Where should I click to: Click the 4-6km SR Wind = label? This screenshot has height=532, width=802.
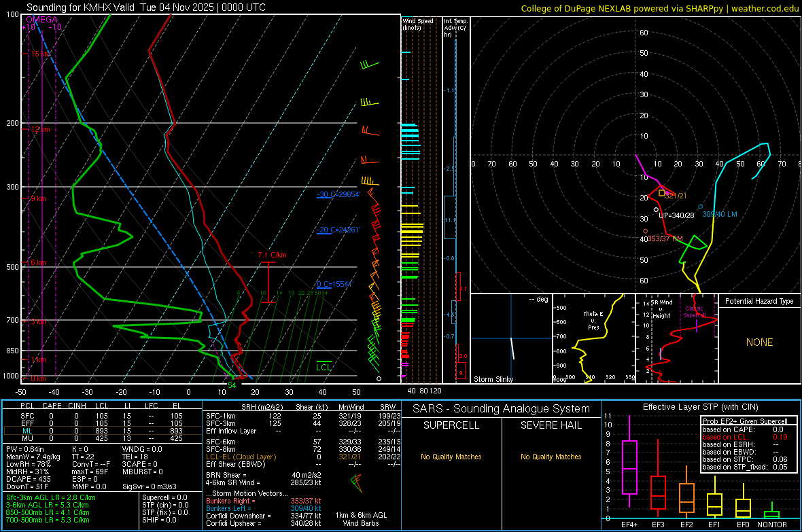tap(232, 482)
